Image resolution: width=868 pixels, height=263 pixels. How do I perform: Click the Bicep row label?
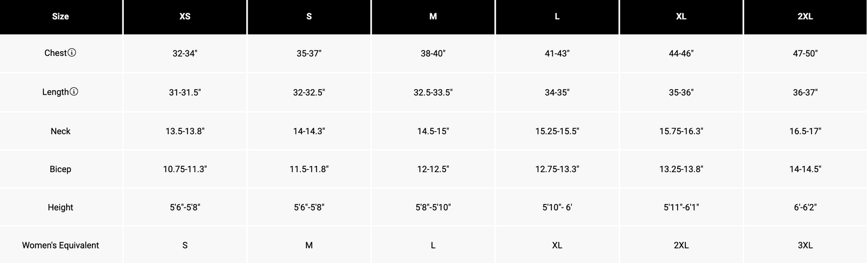click(x=61, y=169)
